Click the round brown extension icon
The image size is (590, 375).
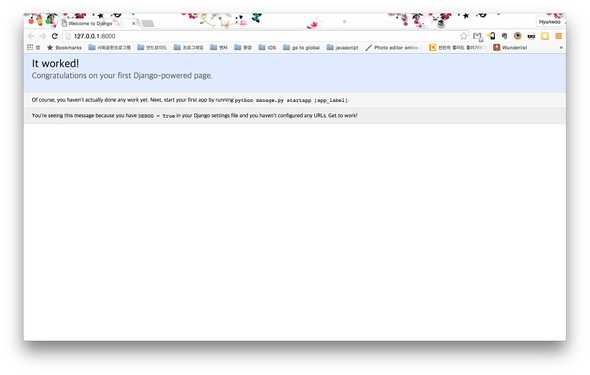point(518,36)
